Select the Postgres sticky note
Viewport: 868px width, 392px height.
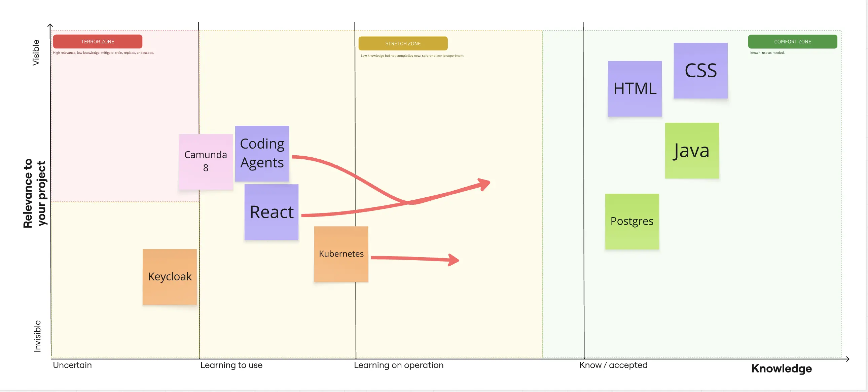click(632, 221)
